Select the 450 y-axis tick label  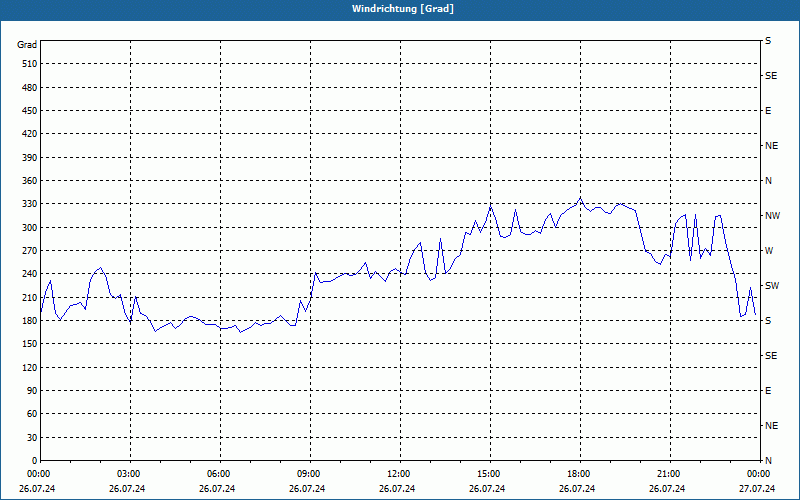coord(29,111)
